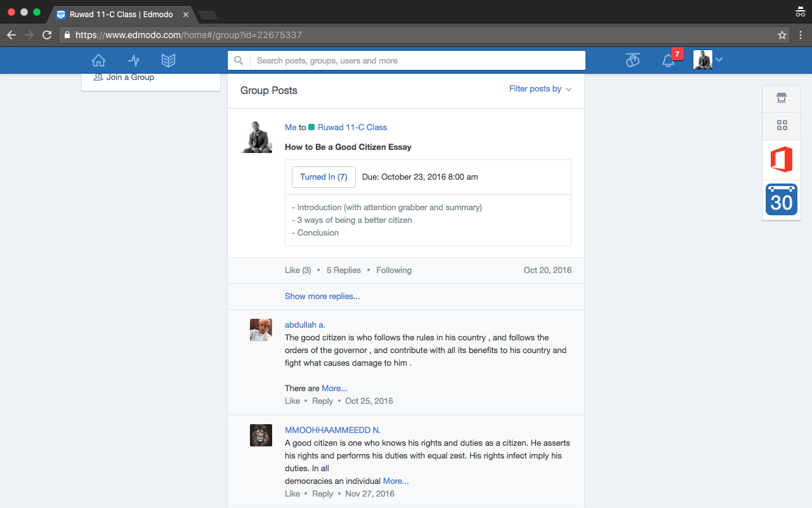Expand Show more replies

click(322, 296)
